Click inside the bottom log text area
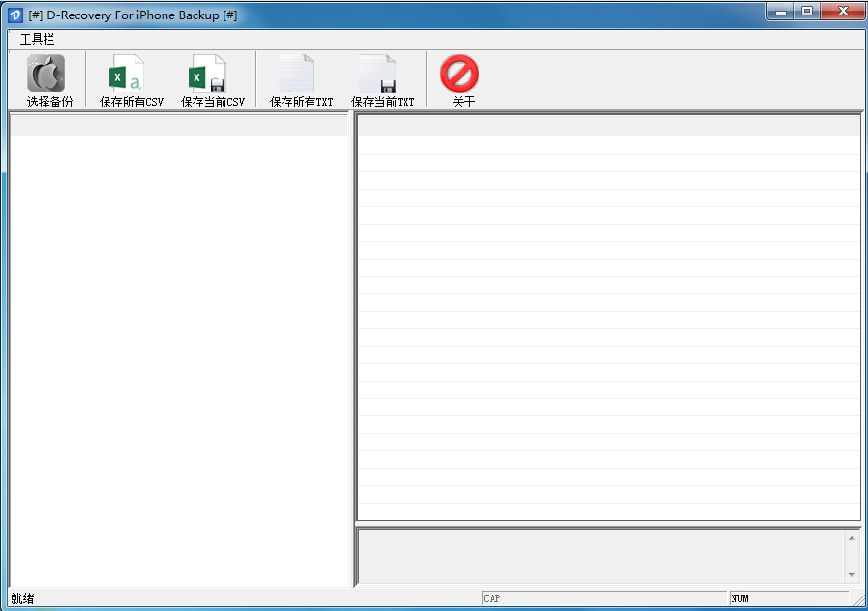868x611 pixels. click(x=602, y=556)
